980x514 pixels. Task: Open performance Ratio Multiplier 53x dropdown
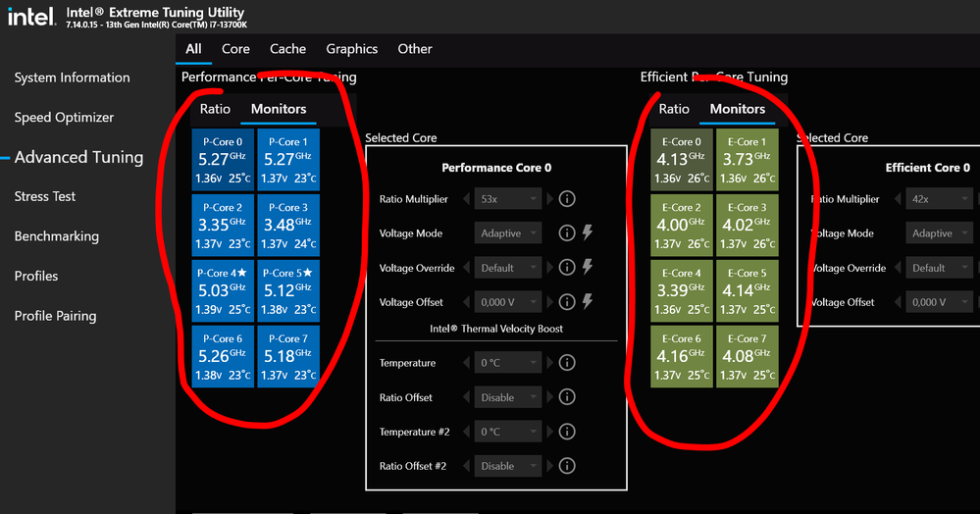(508, 199)
